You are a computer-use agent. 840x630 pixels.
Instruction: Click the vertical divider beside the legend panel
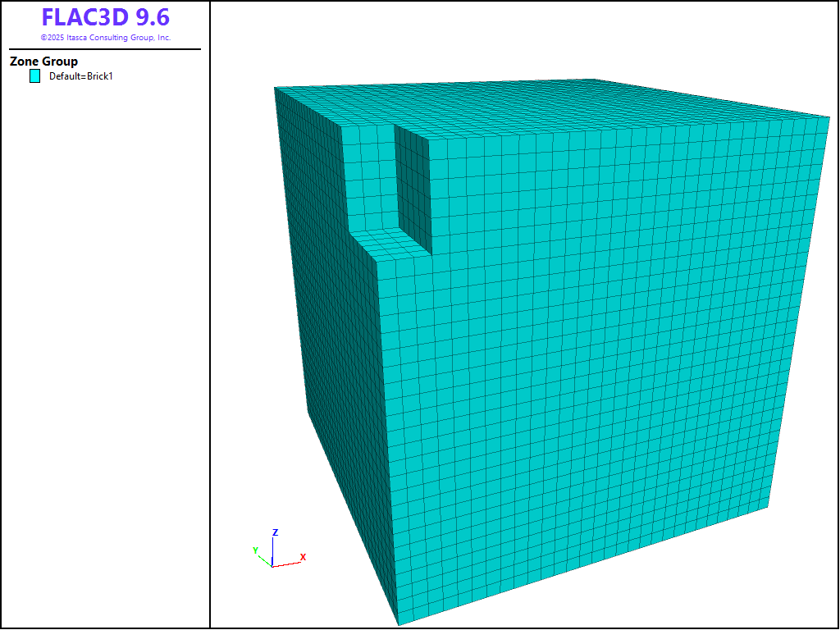[x=210, y=328]
